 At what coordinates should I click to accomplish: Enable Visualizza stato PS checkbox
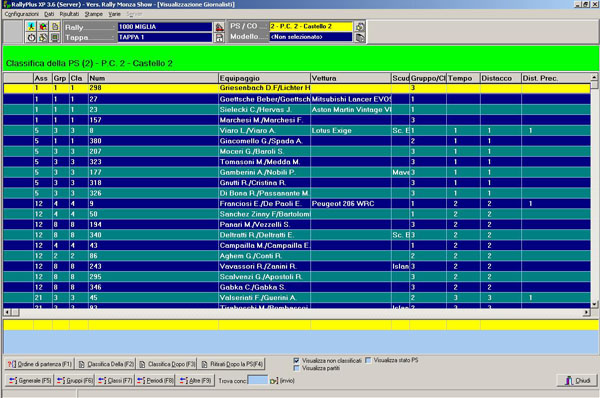[368, 360]
